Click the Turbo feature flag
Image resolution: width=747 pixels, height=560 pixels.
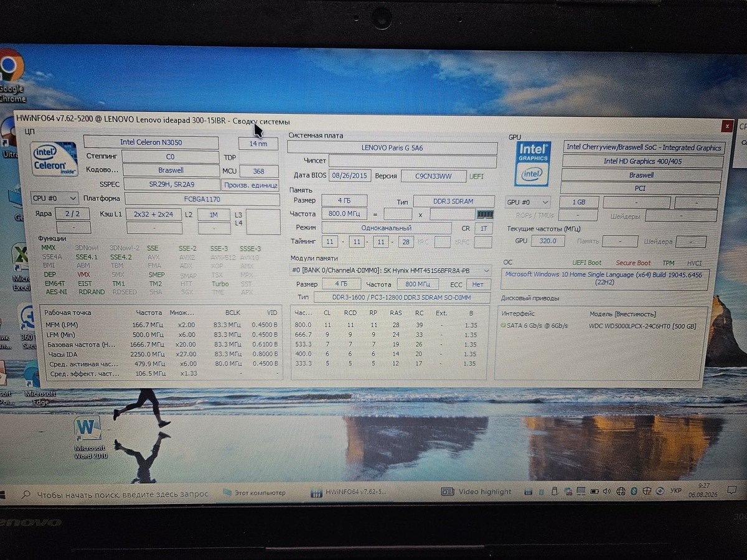pyautogui.click(x=220, y=284)
